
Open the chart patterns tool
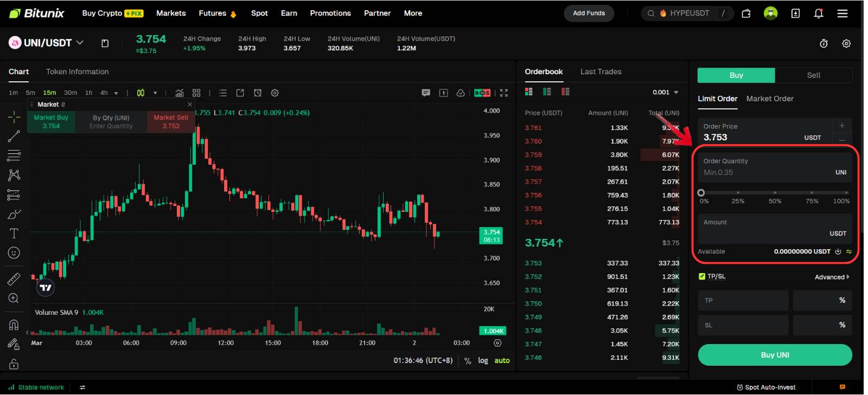tap(14, 175)
